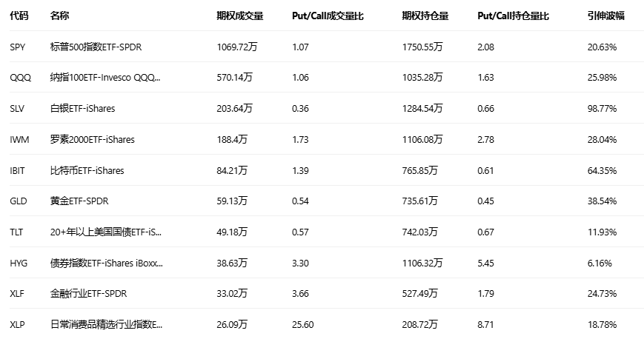Click the TLT ticker code
Screen dimensions: 644x339
point(16,232)
